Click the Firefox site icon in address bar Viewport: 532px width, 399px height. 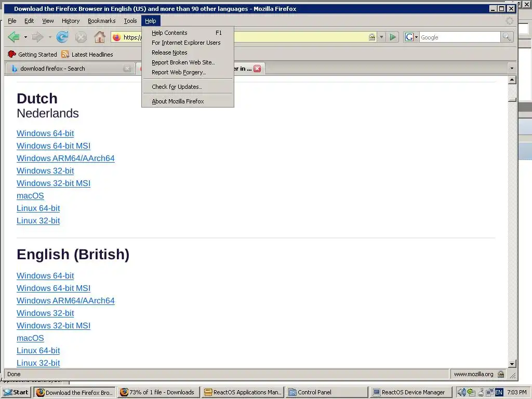(x=117, y=37)
